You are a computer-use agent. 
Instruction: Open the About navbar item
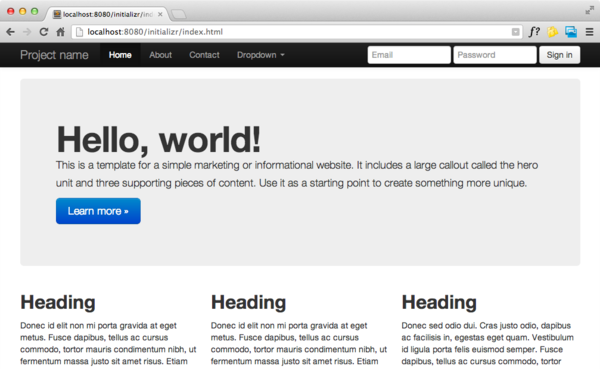click(x=160, y=55)
